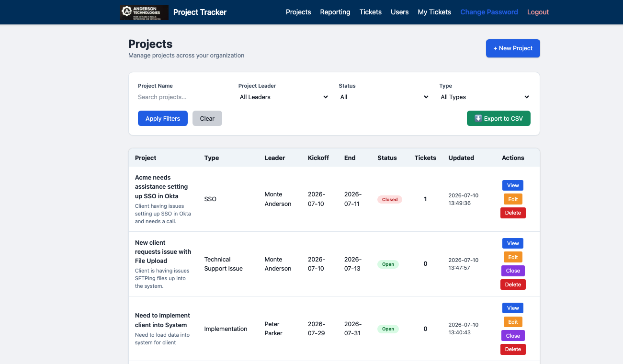
Task: Delete the File Upload project
Action: 513,284
